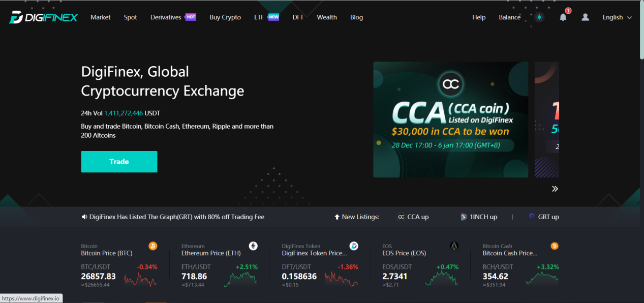This screenshot has width=644, height=303.
Task: Open the ETF menu item
Action: [x=259, y=17]
